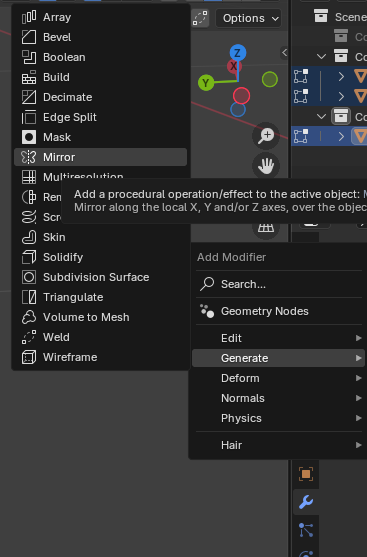Open the Particles properties tab
The image size is (367, 557).
(306, 530)
